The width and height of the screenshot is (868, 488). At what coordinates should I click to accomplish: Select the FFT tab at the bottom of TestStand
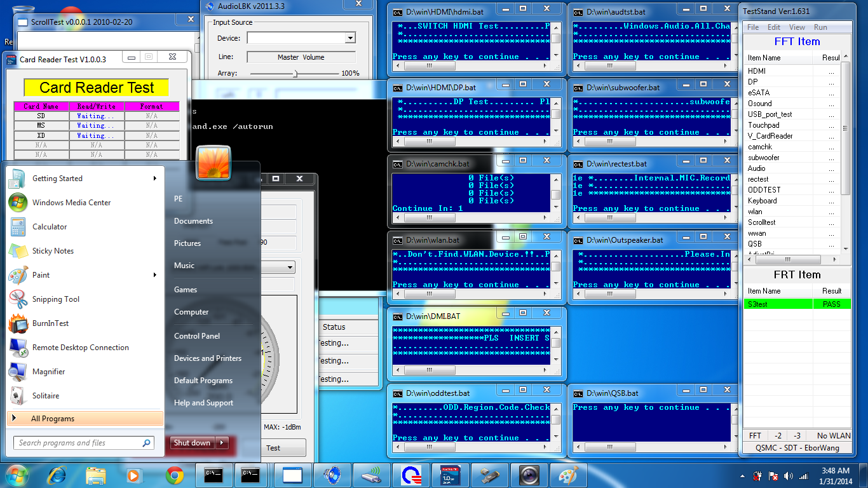tap(755, 435)
